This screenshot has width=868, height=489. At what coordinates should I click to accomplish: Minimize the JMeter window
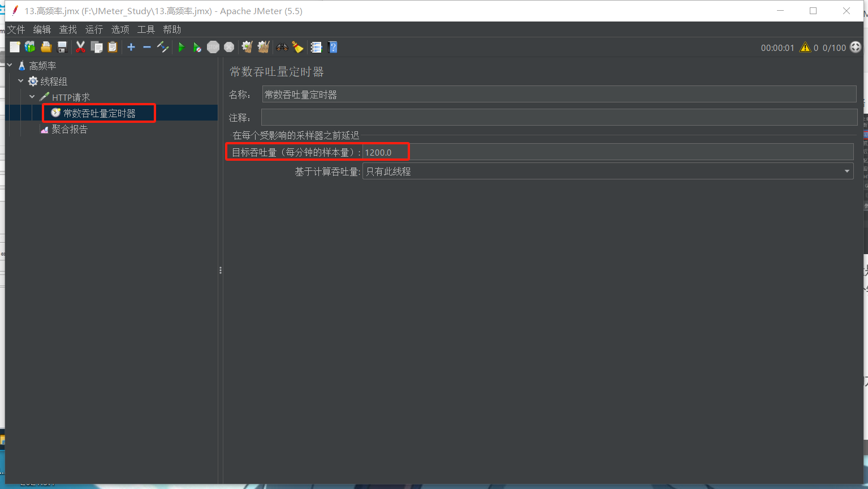coord(780,11)
